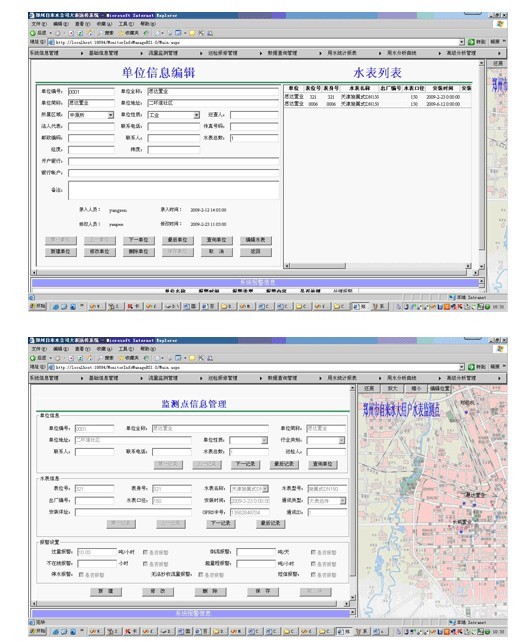Tick 是否报警 checkbox for 过量报警
Viewport: 530px width, 642px height.
(145, 552)
